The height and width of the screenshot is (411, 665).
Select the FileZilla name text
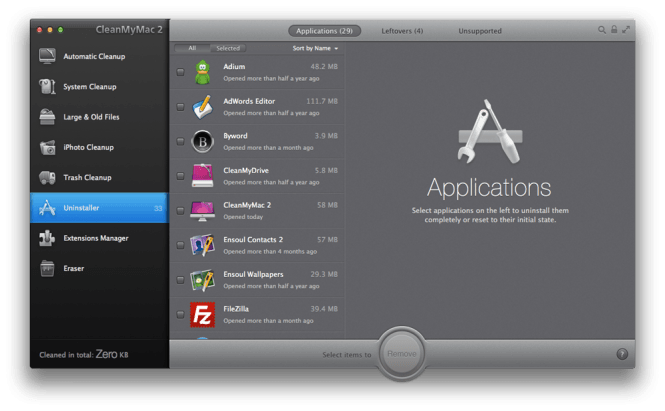click(236, 309)
